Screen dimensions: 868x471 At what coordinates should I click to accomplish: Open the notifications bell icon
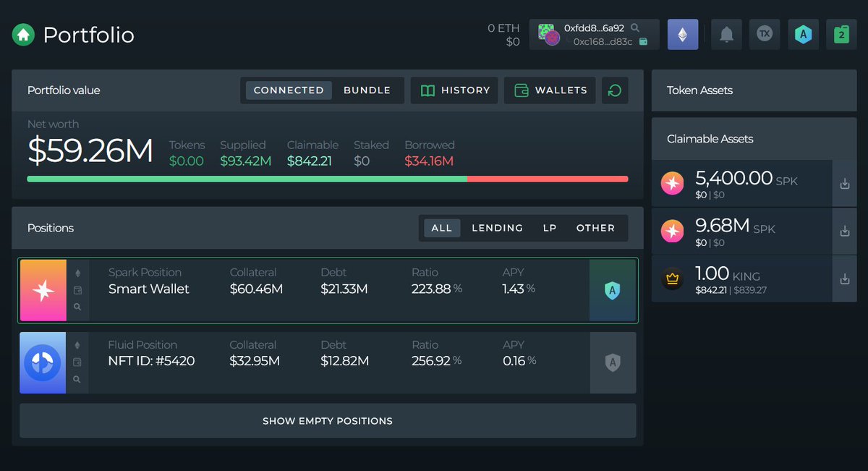click(x=726, y=34)
